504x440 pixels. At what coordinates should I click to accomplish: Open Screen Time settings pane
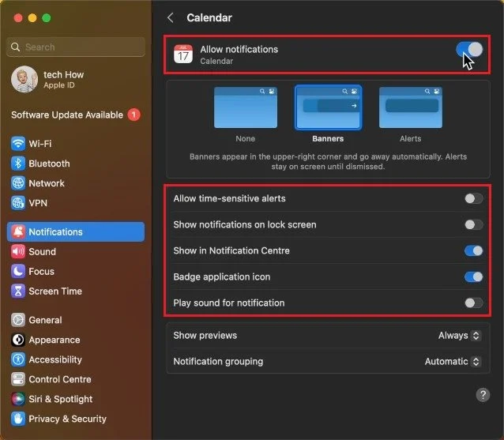(76, 291)
